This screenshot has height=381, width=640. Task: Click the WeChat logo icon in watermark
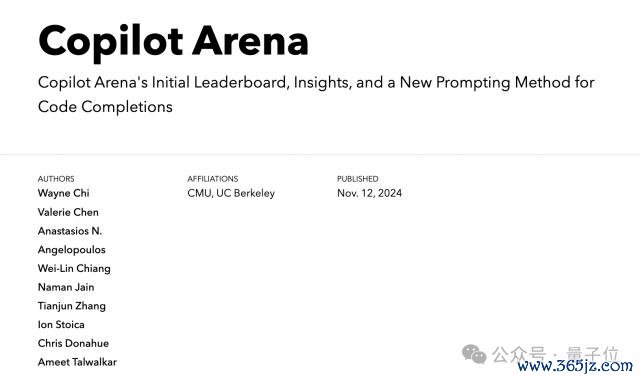[474, 354]
